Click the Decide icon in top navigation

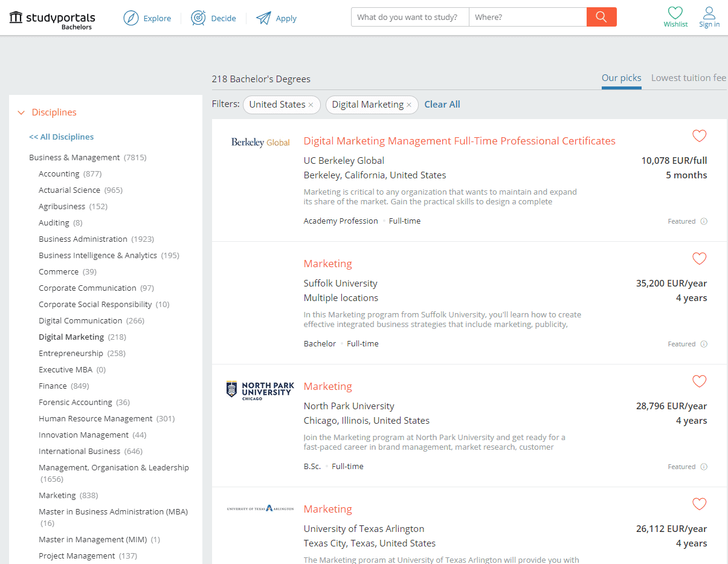tap(198, 18)
